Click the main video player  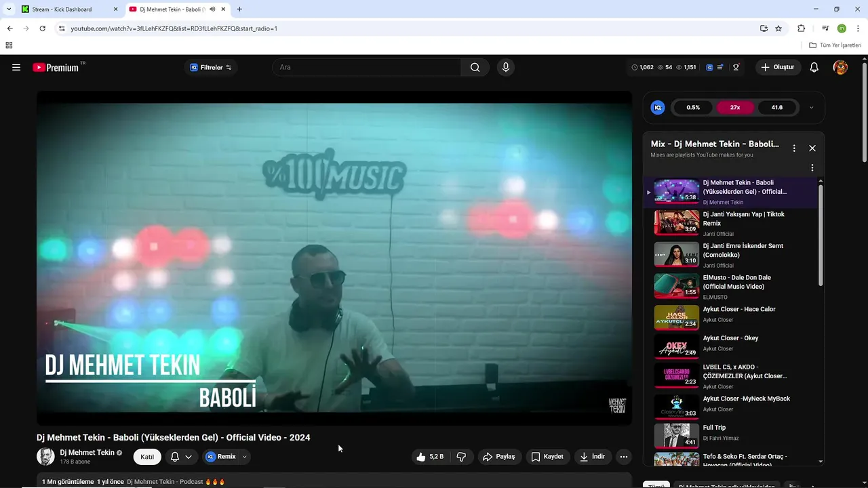click(334, 258)
